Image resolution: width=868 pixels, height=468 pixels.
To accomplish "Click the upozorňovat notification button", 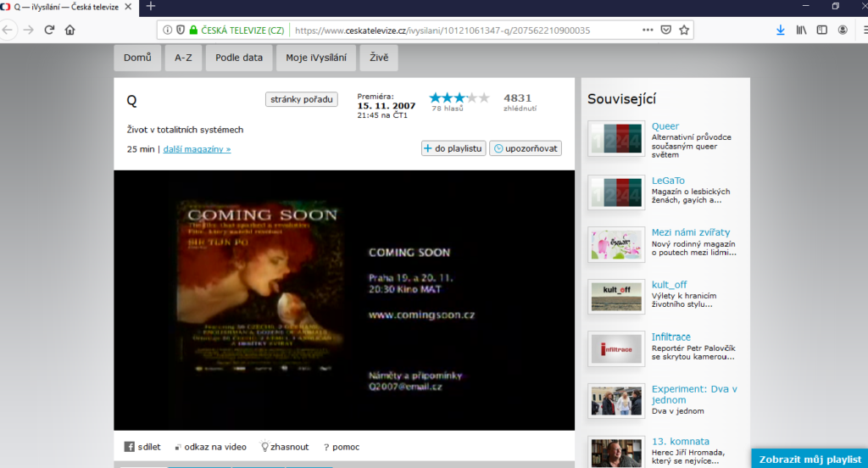I will [x=526, y=148].
